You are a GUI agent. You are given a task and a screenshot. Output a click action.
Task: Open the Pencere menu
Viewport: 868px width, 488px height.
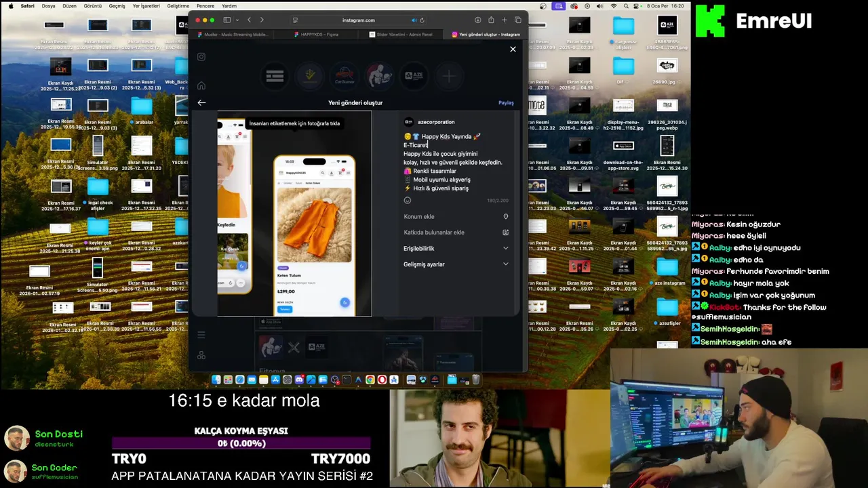205,5
